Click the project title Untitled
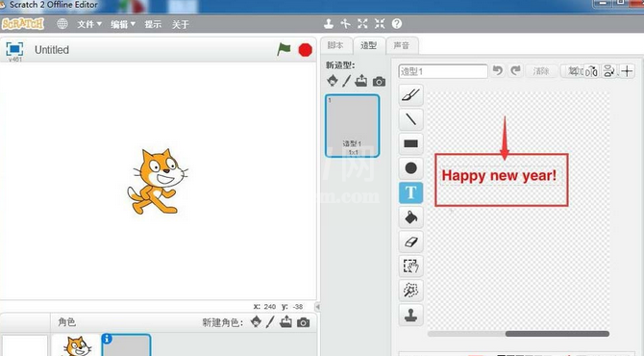Screen dimensions: 644x356 click(x=52, y=50)
